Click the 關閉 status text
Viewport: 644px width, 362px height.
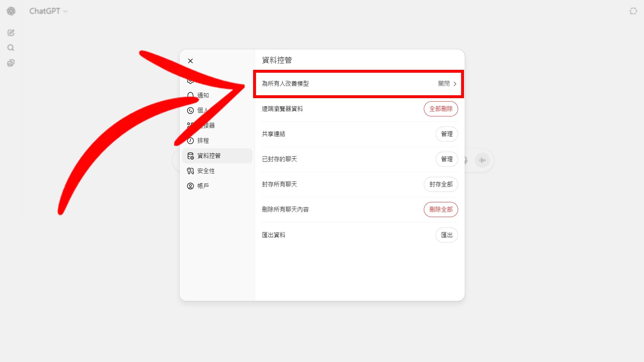point(444,84)
